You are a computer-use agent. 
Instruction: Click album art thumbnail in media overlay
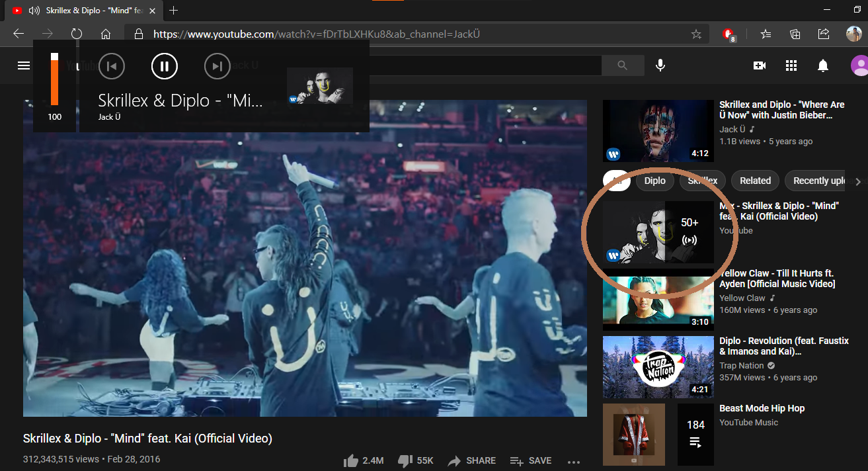320,86
